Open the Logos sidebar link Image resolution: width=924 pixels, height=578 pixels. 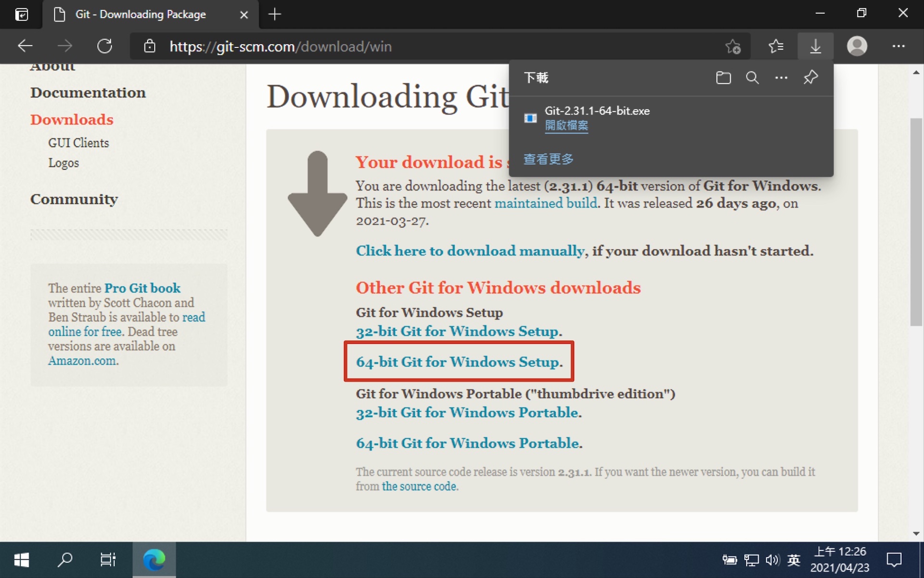coord(64,163)
